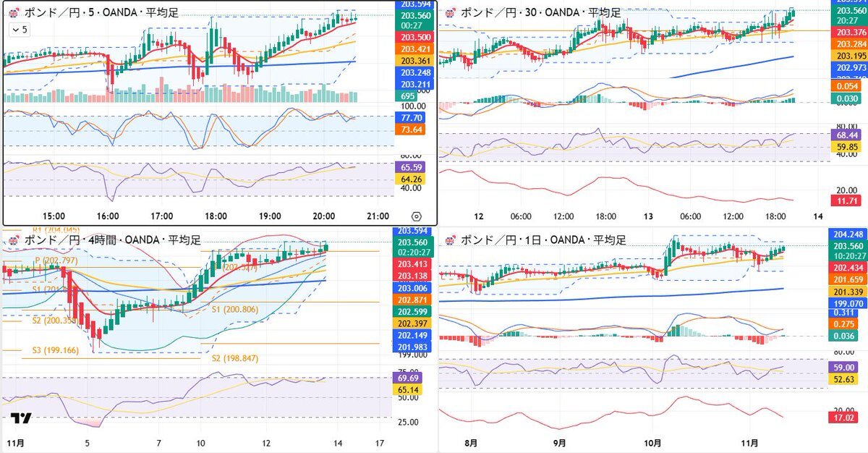Click the GBP/JPY flag icon on daily chart
Image resolution: width=868 pixels, height=453 pixels.
coord(449,240)
